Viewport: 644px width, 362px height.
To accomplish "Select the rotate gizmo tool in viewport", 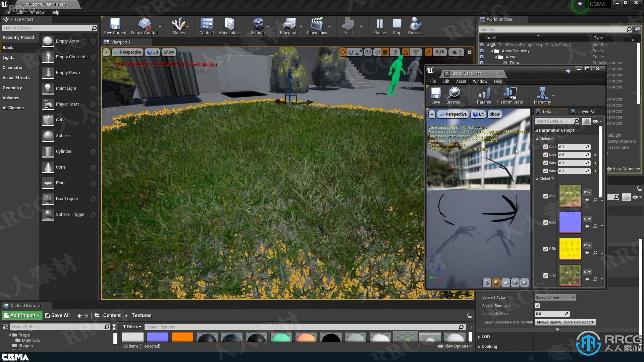I will pyautogui.click(x=351, y=52).
